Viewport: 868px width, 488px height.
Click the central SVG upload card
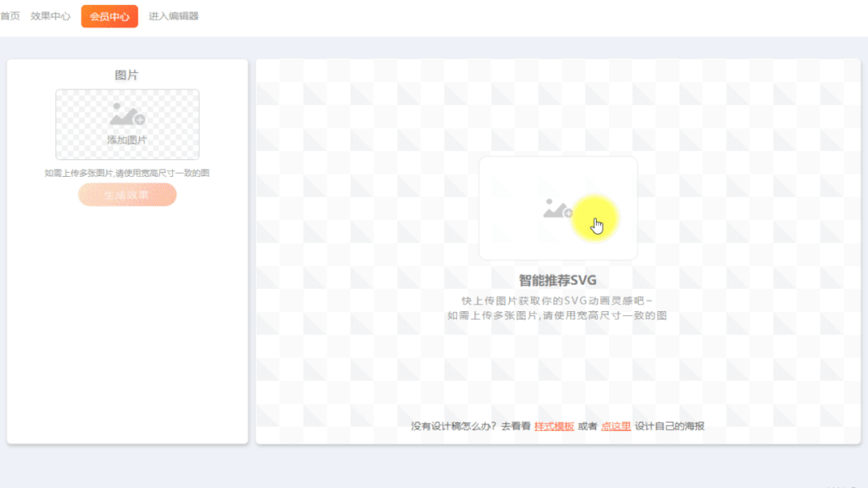click(x=558, y=208)
